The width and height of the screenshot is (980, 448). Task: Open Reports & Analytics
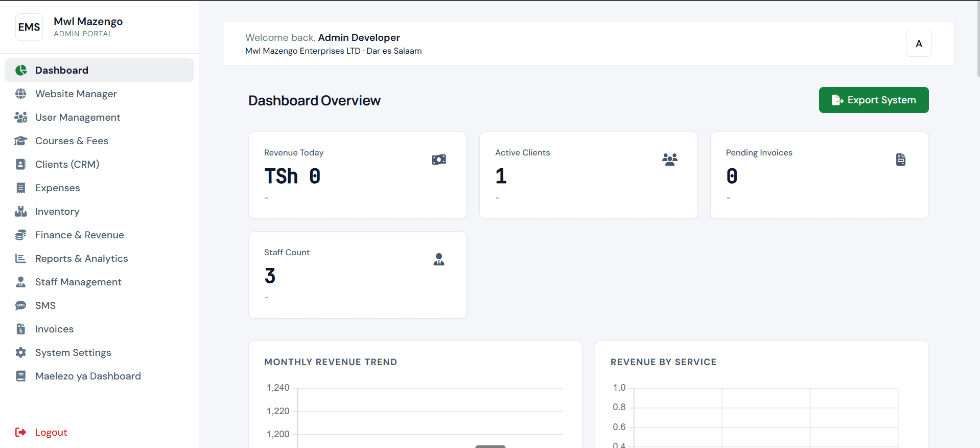[99, 258]
